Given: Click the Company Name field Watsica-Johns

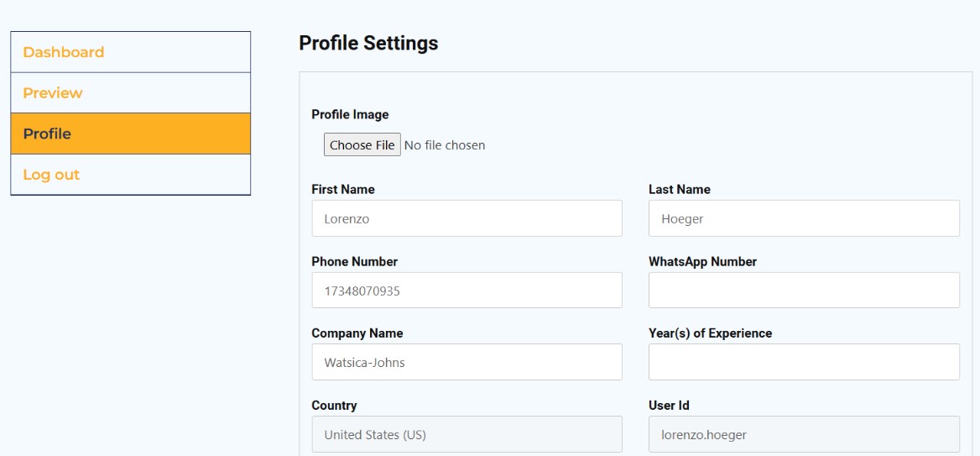Looking at the screenshot, I should (x=467, y=362).
